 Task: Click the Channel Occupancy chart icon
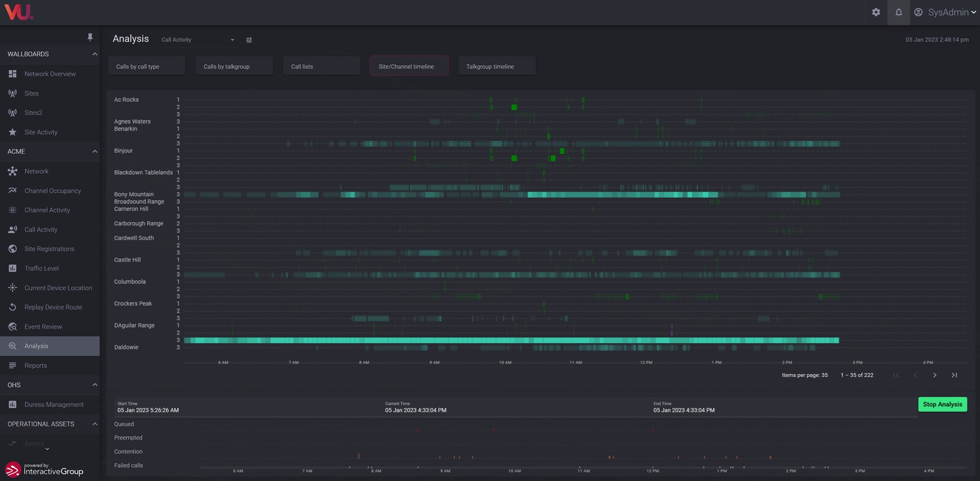coord(13,191)
